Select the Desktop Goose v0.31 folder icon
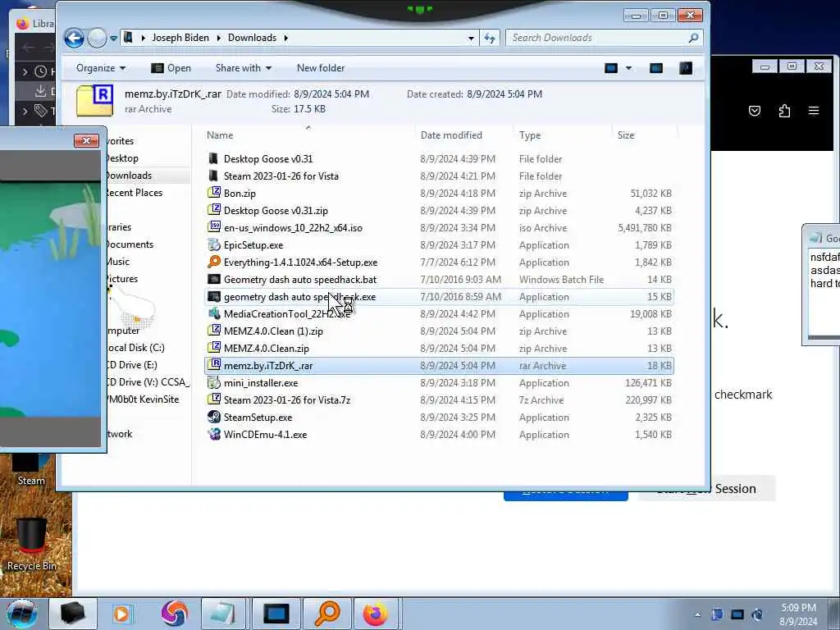Viewport: 840px width, 630px height. [214, 158]
